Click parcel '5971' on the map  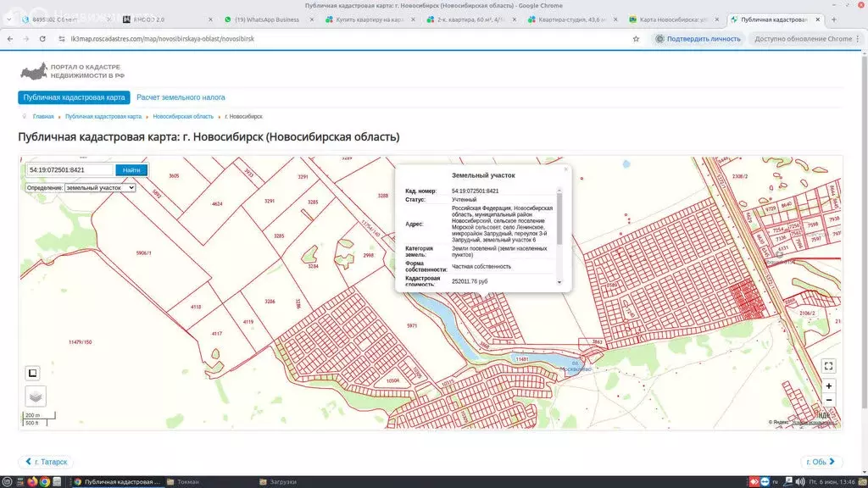click(412, 326)
